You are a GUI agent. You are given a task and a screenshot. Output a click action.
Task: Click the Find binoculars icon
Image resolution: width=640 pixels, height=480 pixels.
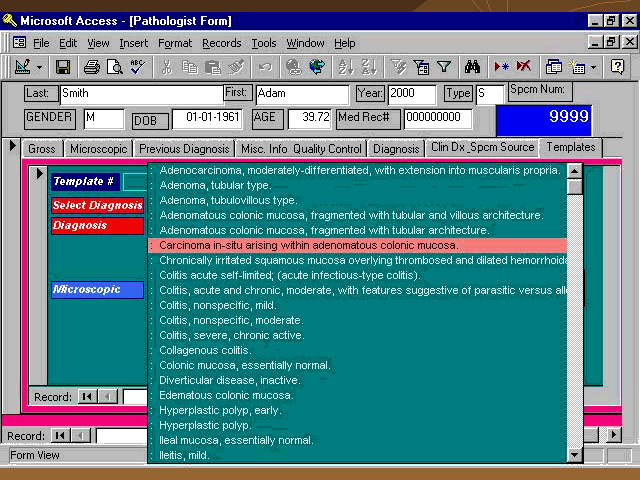pos(474,67)
